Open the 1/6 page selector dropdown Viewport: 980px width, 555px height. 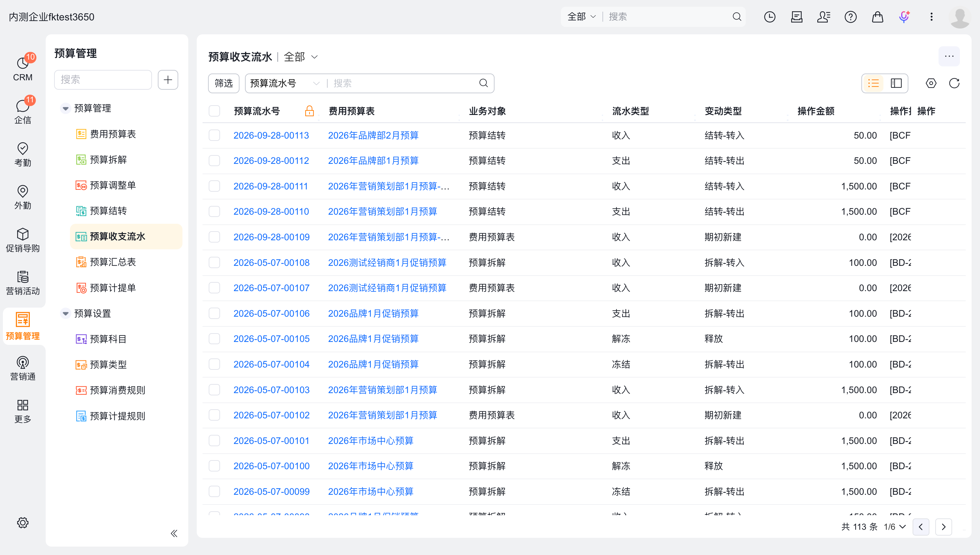(x=894, y=527)
